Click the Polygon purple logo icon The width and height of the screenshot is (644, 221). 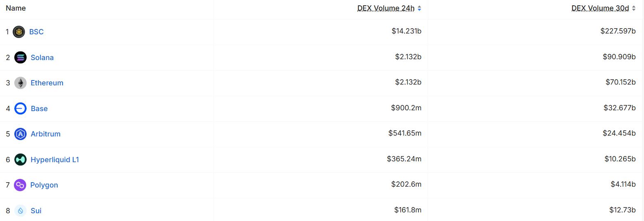20,185
